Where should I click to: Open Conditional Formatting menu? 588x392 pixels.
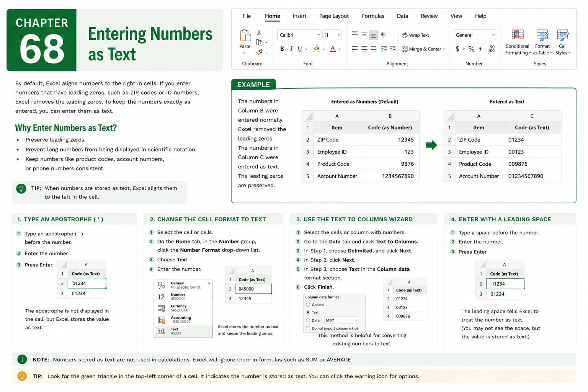pos(518,42)
